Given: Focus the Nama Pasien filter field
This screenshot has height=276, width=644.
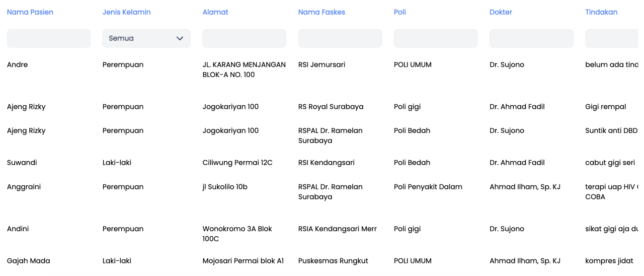Looking at the screenshot, I should [x=49, y=38].
